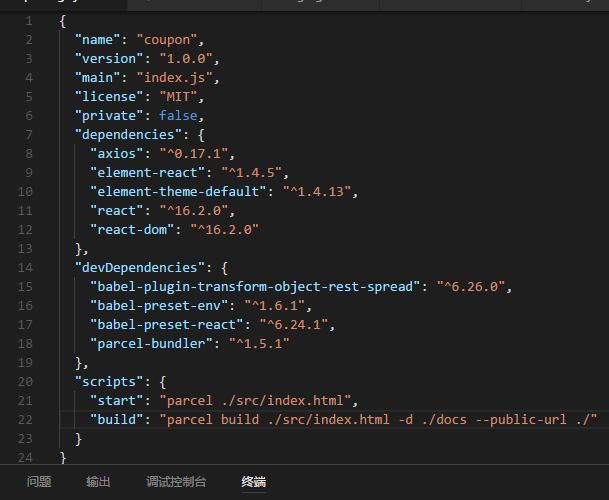Click the "^1.5.1" version value
The image size is (609, 500).
(259, 343)
